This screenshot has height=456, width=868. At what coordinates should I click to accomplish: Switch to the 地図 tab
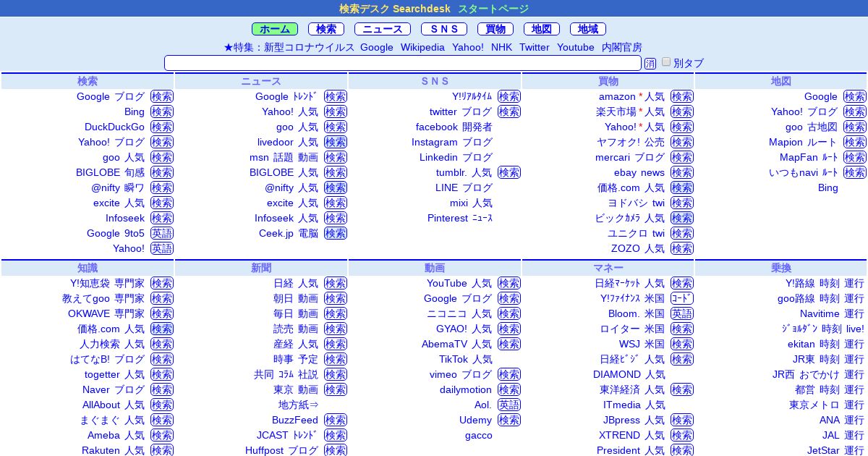(x=542, y=29)
